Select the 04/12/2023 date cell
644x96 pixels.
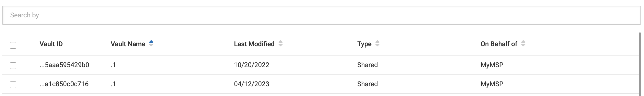(x=251, y=84)
